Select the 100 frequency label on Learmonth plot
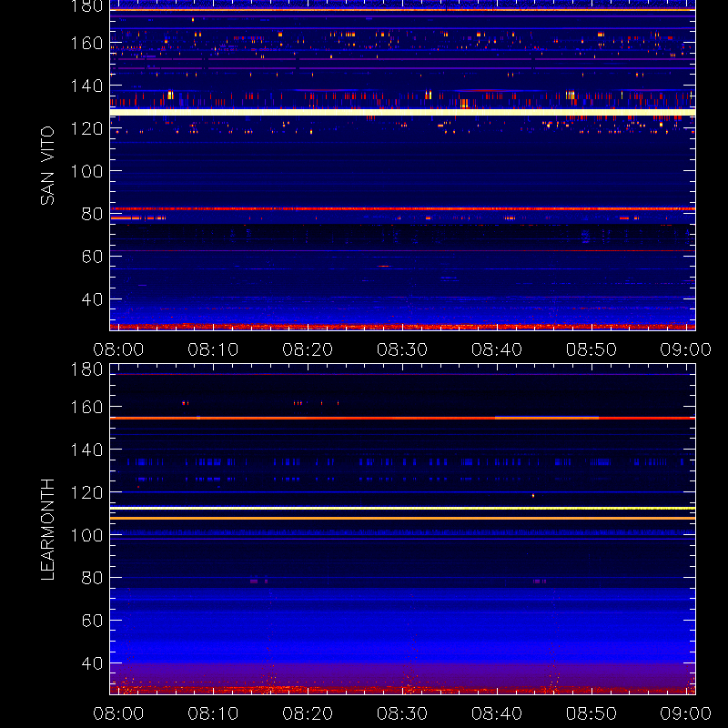 pyautogui.click(x=86, y=535)
